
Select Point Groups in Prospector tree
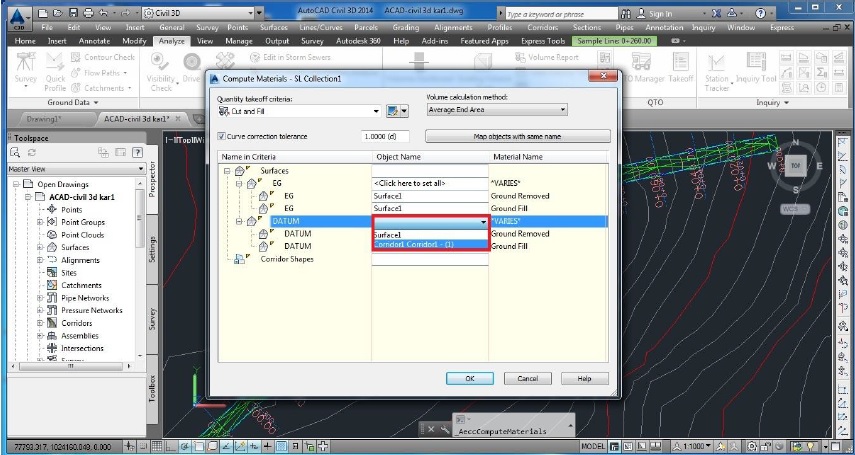coord(83,222)
